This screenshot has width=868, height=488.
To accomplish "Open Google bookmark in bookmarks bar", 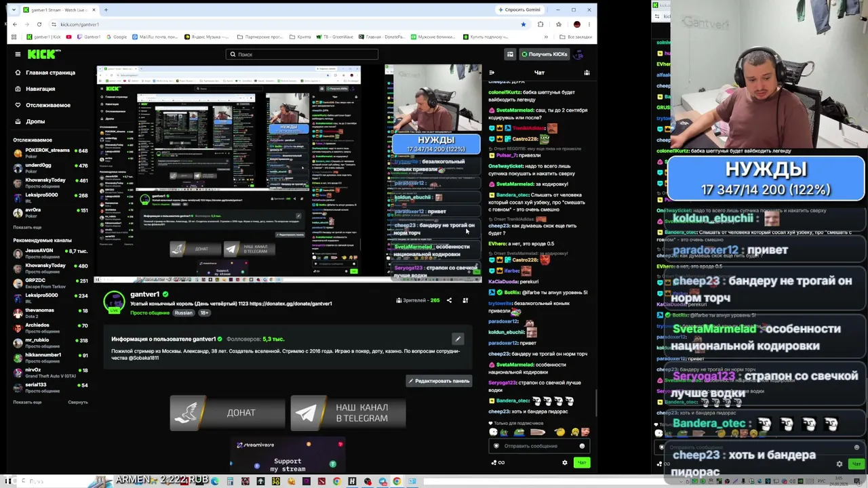I will 116,37.
